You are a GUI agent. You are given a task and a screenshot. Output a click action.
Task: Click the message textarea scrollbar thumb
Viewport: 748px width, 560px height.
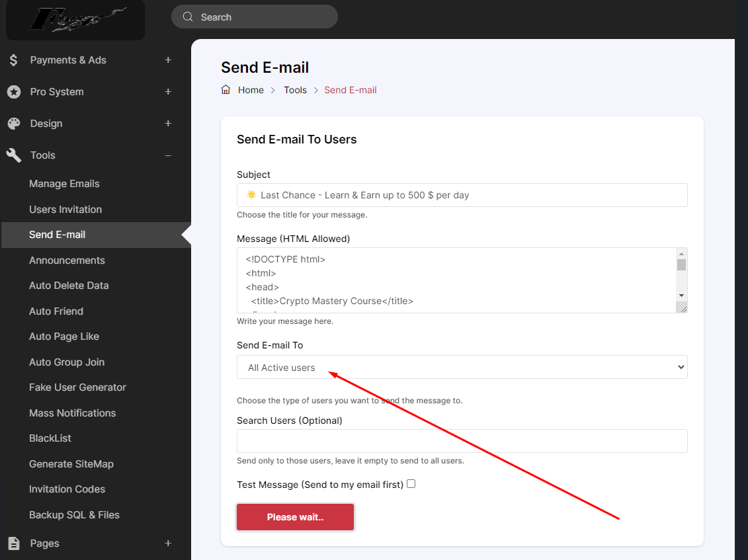(681, 264)
